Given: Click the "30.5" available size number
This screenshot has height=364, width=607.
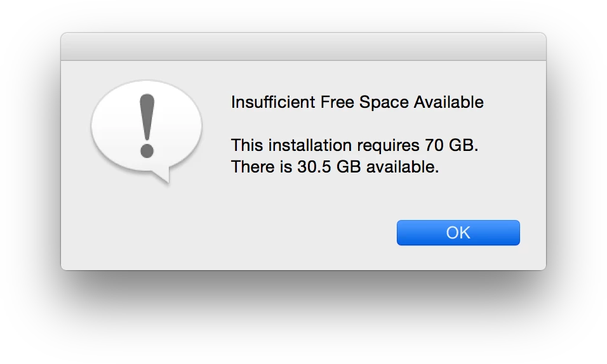Looking at the screenshot, I should [314, 167].
